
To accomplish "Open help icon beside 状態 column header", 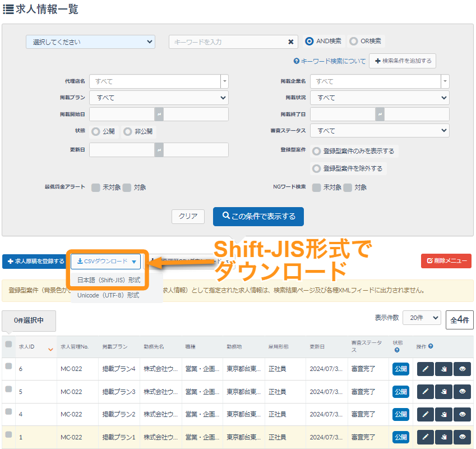I will (397, 350).
